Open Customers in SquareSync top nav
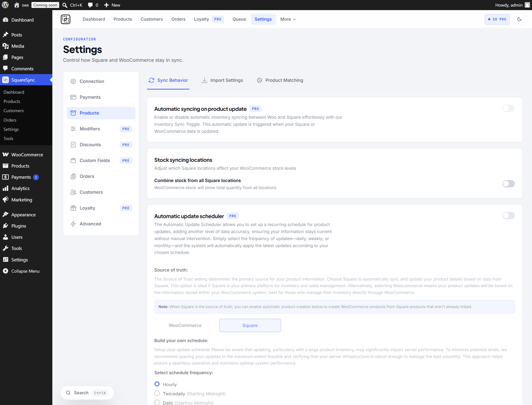The height and width of the screenshot is (405, 532). coord(152,19)
